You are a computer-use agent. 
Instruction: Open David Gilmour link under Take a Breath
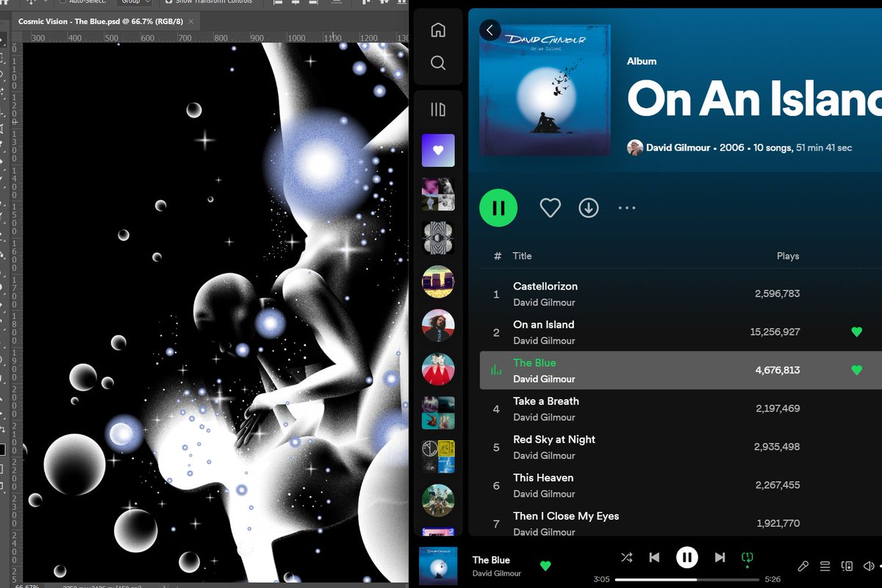point(544,417)
